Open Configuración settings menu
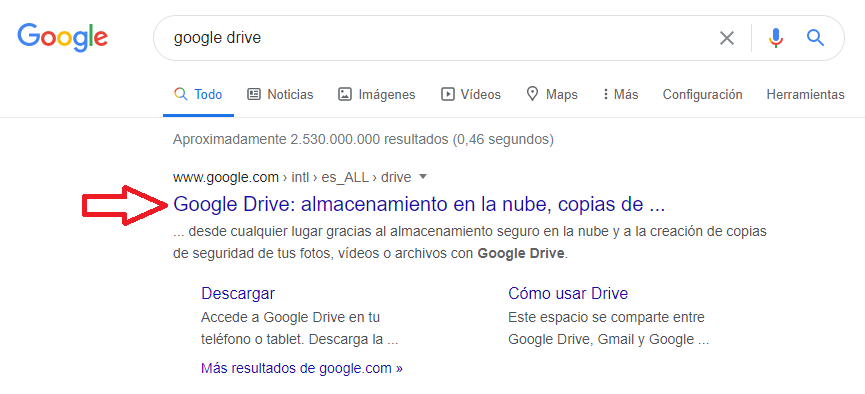865x394 pixels. coord(702,94)
